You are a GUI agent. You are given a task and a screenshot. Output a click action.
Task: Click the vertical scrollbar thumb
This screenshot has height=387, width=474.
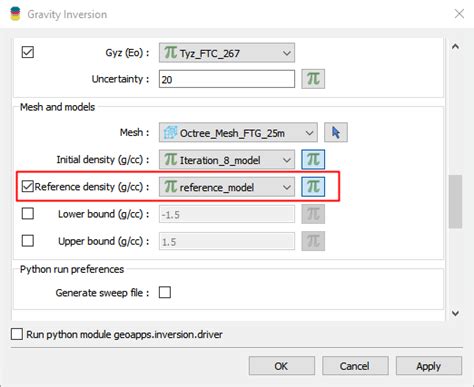[455, 201]
